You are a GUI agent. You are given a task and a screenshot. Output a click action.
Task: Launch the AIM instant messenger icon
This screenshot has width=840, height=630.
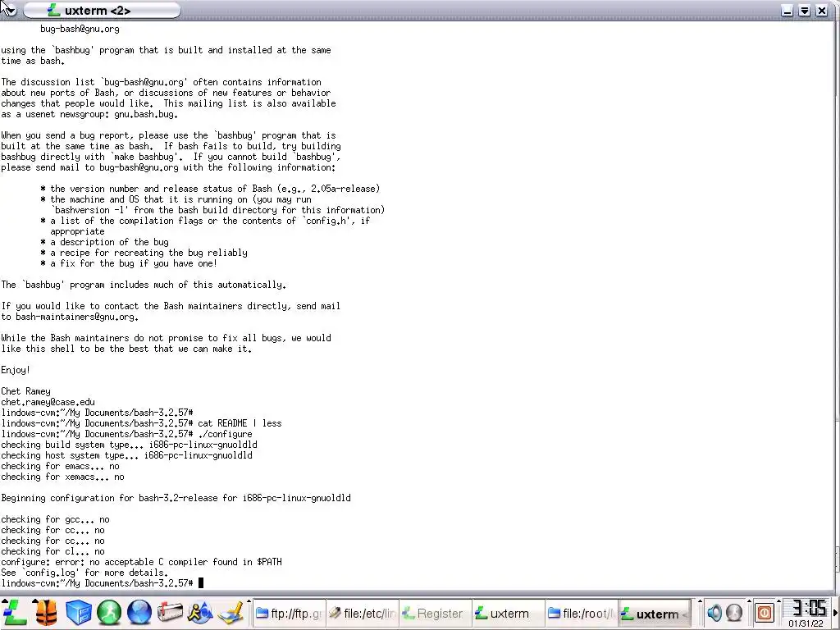click(200, 613)
